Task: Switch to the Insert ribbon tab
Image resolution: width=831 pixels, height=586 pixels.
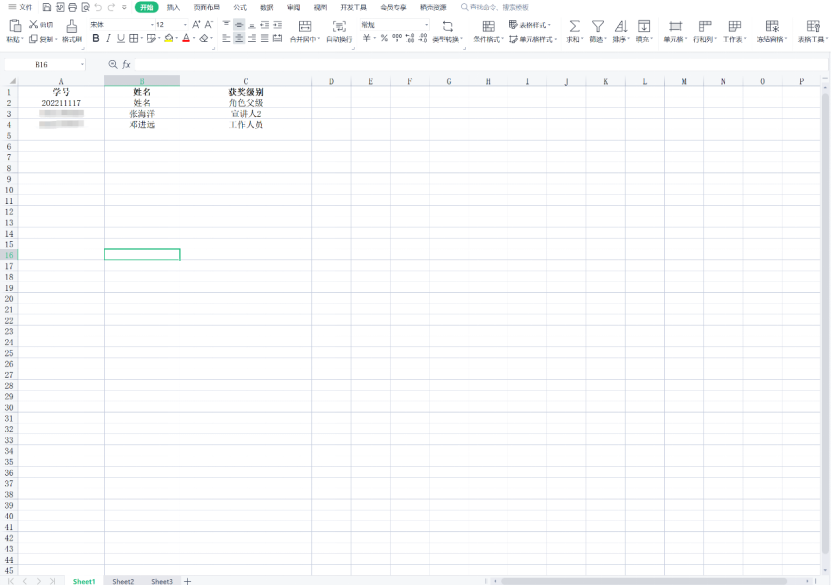Action: (x=173, y=7)
